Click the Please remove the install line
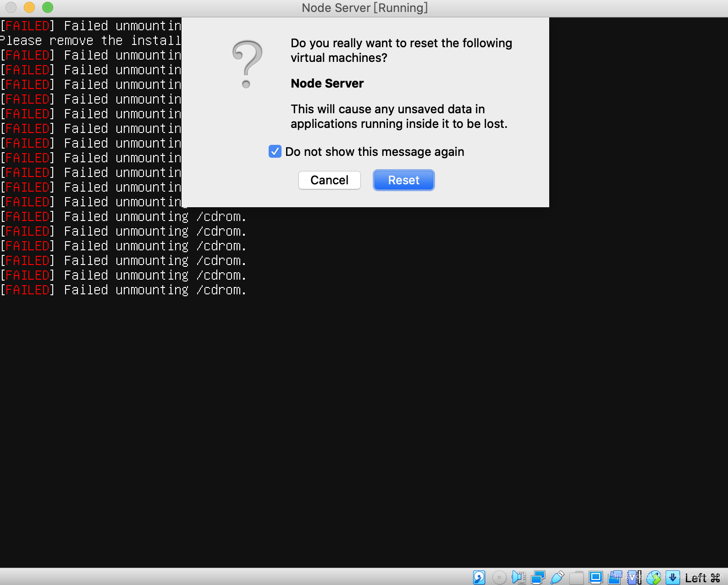 [x=91, y=40]
